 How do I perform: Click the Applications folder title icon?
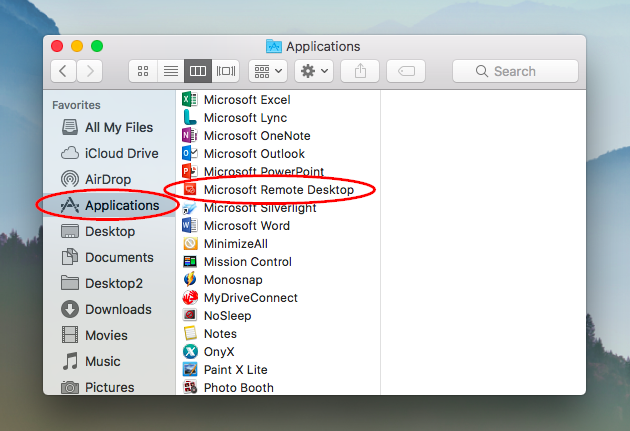pos(274,46)
